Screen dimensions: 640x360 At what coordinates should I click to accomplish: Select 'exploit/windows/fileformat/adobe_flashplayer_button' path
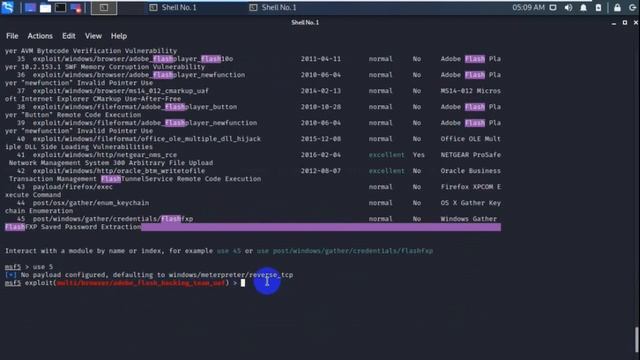pyautogui.click(x=135, y=107)
